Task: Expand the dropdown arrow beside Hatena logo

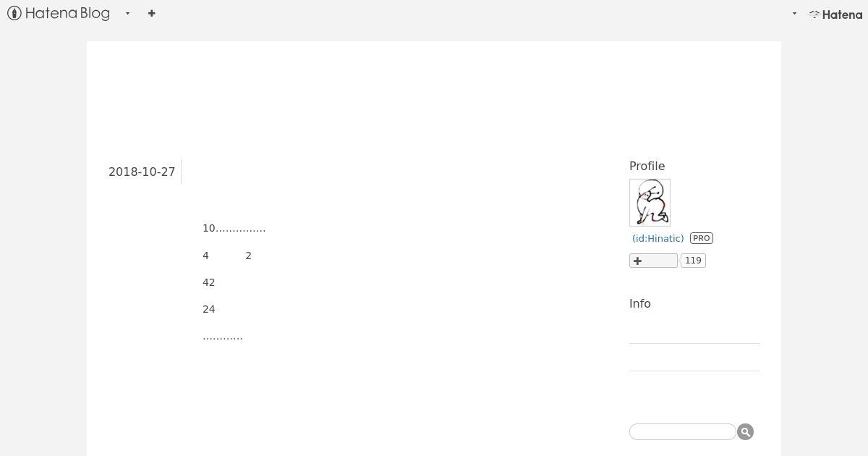Action: (x=794, y=14)
